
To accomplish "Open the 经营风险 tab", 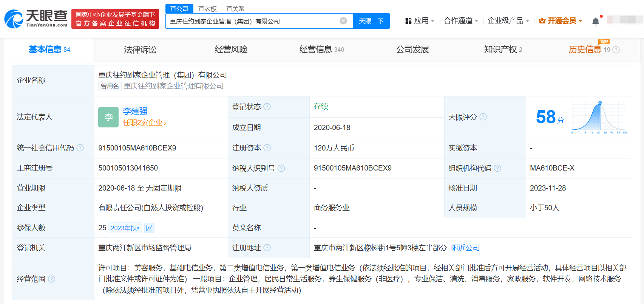I will point(231,50).
